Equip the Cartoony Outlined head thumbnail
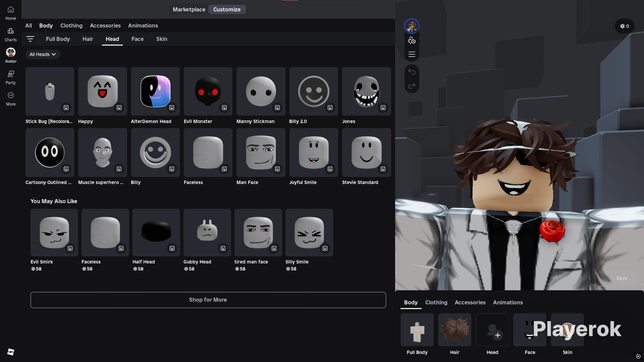The width and height of the screenshot is (644, 362). point(50,152)
